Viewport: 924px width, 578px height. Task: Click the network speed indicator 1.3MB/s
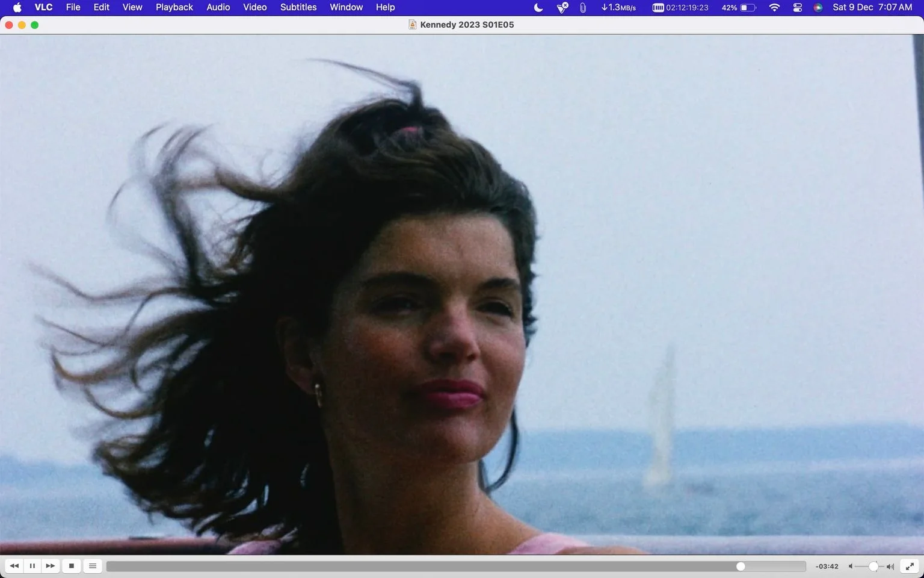coord(618,7)
